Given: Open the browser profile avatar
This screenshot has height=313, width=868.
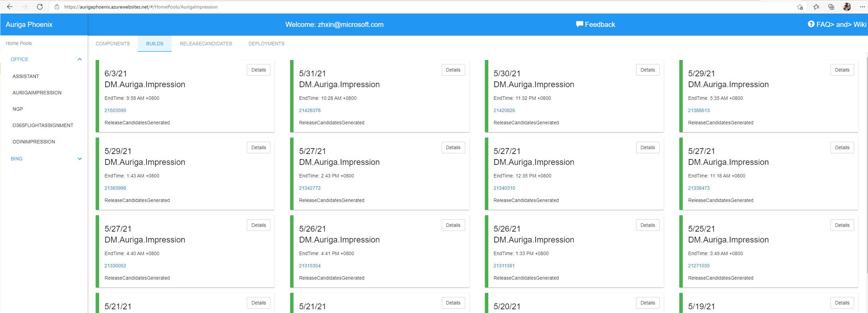Looking at the screenshot, I should [847, 7].
